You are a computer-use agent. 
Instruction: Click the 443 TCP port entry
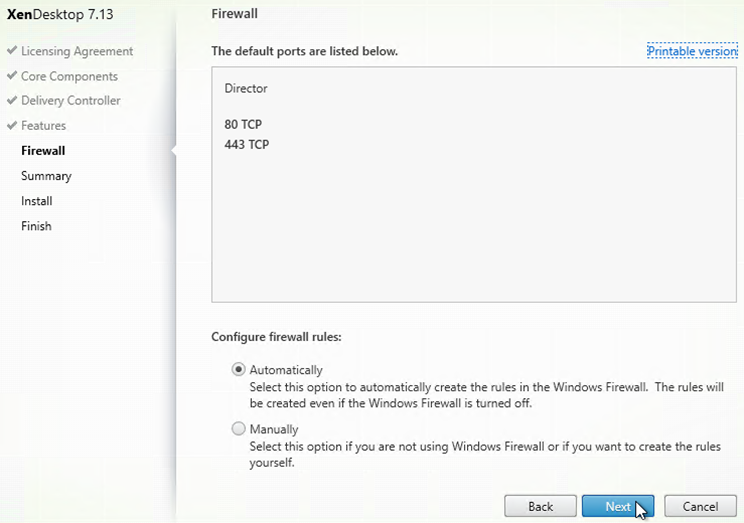(247, 144)
